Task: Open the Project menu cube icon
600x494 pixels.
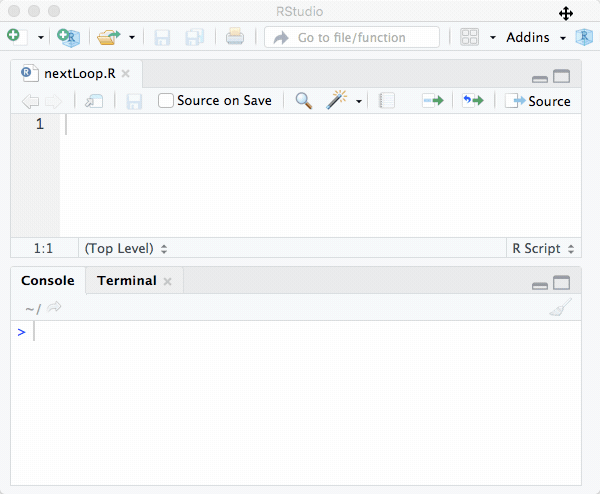Action: pyautogui.click(x=584, y=37)
